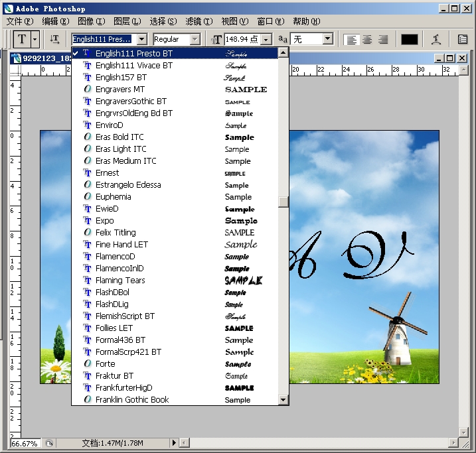Click document window scroll up arrow
476x453 pixels.
(x=463, y=70)
